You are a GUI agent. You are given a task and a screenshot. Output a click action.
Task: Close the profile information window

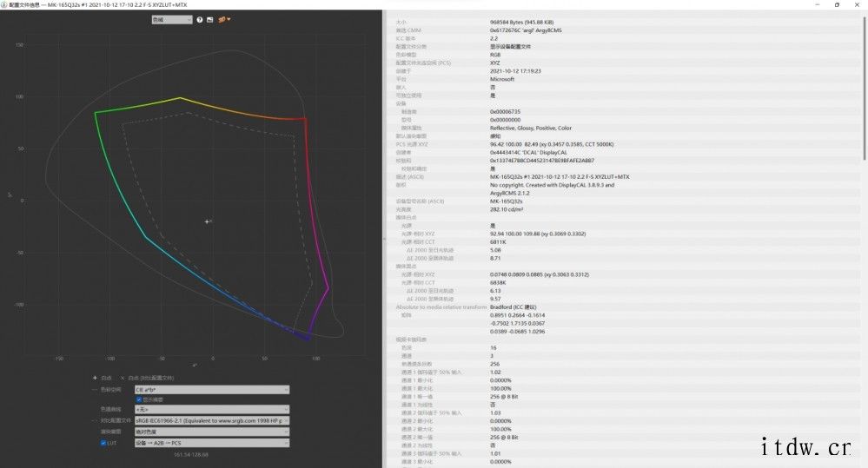click(858, 4)
